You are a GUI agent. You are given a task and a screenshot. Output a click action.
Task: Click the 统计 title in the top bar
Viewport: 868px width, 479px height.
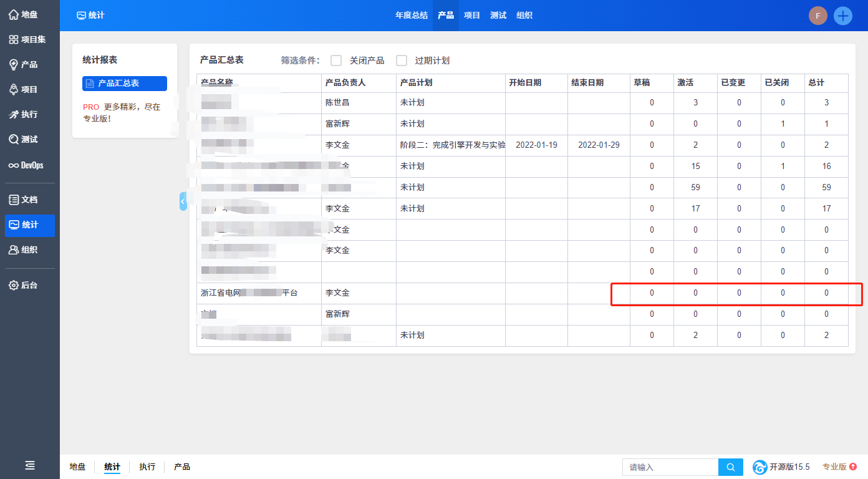click(90, 16)
